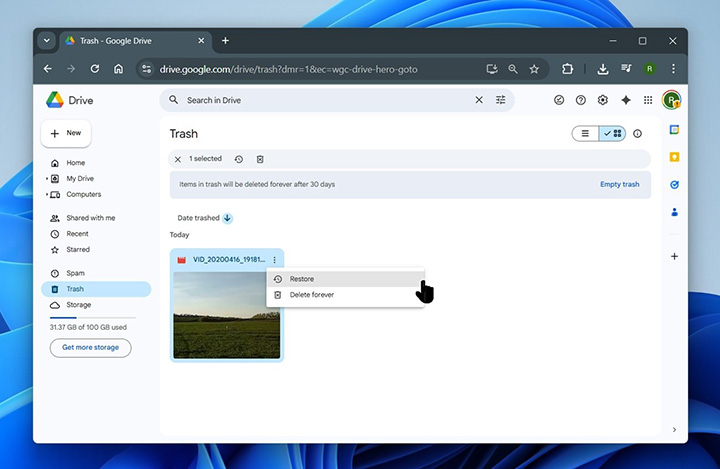Choose Delete forever from the context menu
Viewport: 720px width, 469px height.
coord(345,295)
